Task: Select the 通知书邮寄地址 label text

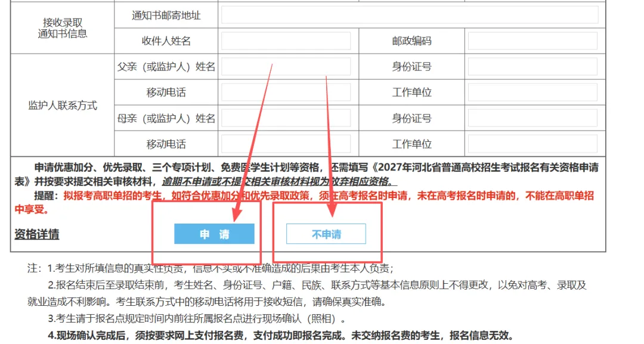Action: (x=166, y=16)
